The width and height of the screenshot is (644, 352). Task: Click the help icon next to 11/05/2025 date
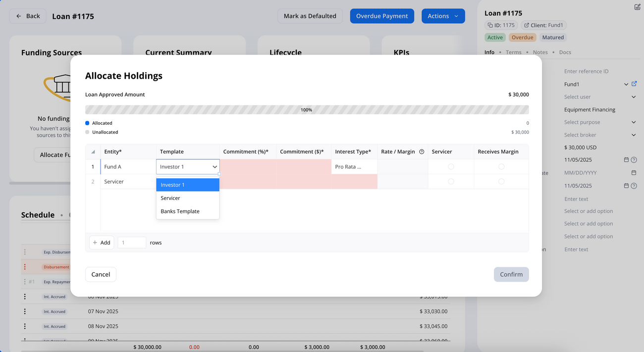(633, 159)
